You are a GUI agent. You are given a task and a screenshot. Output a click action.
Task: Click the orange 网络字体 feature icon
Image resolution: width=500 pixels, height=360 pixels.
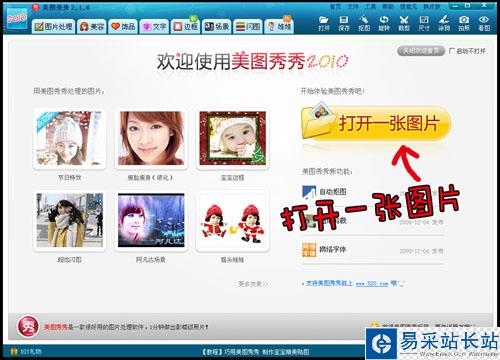tap(309, 249)
